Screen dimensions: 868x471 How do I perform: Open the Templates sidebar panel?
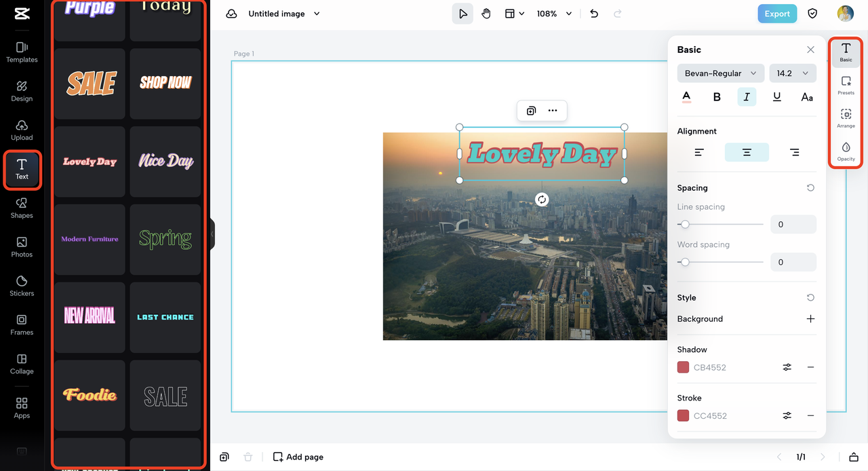click(22, 52)
